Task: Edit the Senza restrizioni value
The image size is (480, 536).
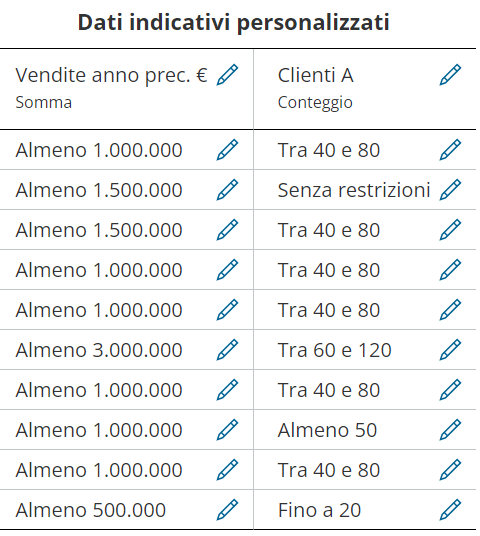Action: tap(450, 189)
